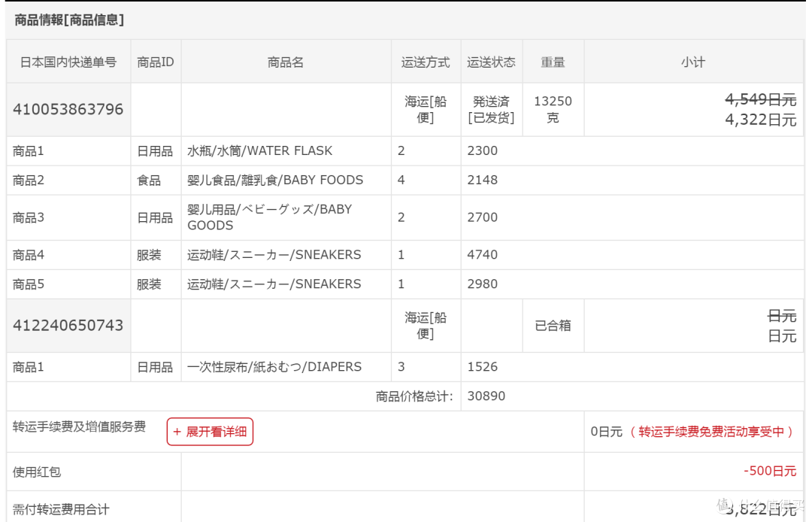Click the 小计 column header
812x522 pixels.
click(x=693, y=62)
